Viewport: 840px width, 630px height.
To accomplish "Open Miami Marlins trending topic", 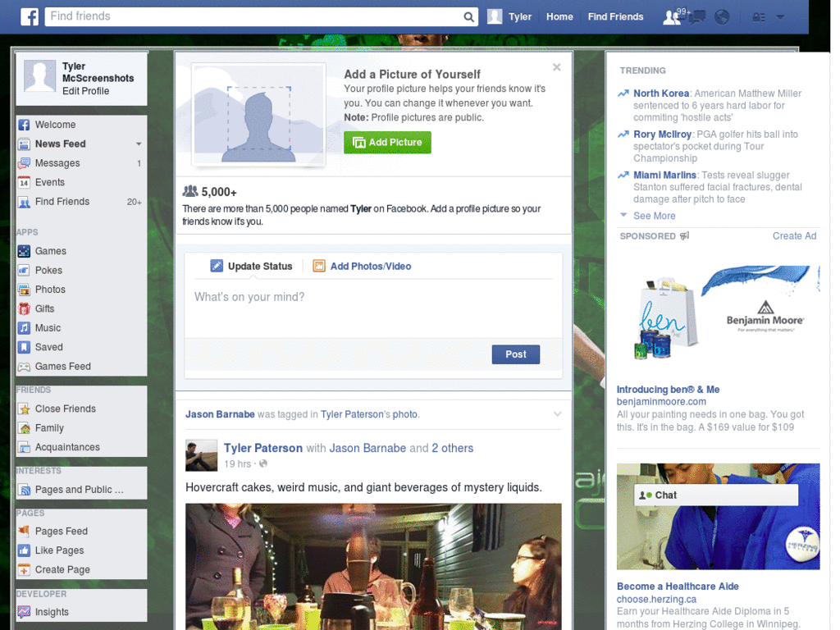I will pos(664,176).
